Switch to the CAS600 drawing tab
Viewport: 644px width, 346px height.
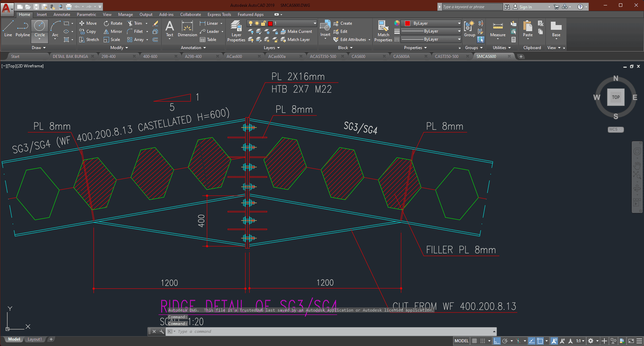(358, 57)
